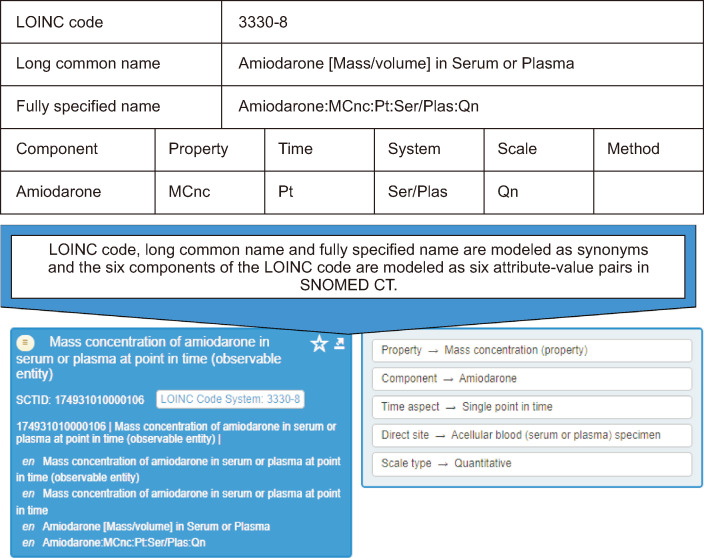This screenshot has width=704, height=558.
Task: Select the Scale type Quantitative row
Action: coord(530,464)
